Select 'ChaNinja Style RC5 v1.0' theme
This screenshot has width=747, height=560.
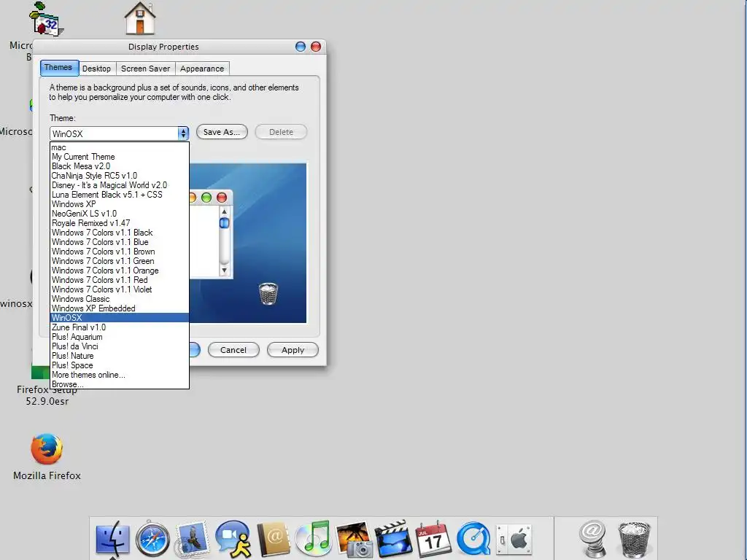click(120, 176)
